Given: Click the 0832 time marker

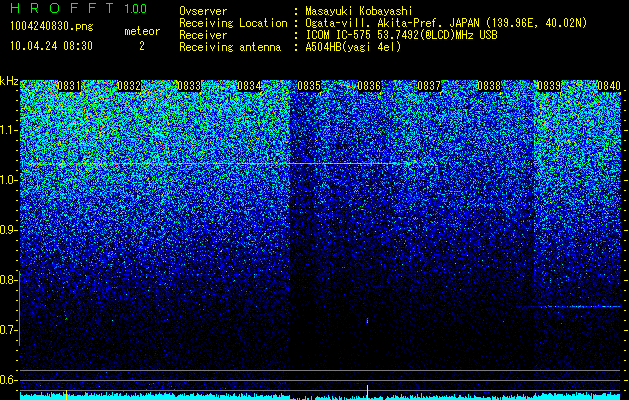Looking at the screenshot, I should click(x=129, y=86).
